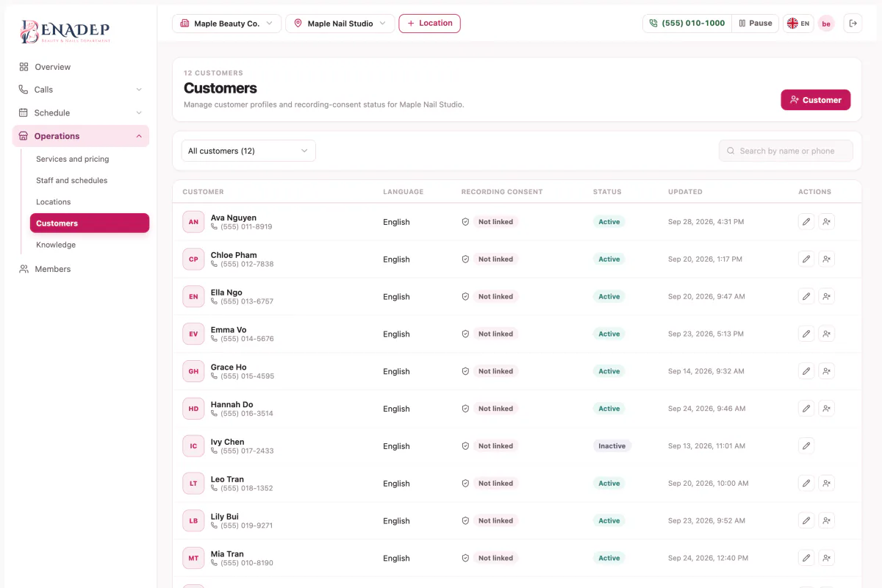Expand the Calls sidebar section
Viewport: 882px width, 588px height.
[81, 90]
